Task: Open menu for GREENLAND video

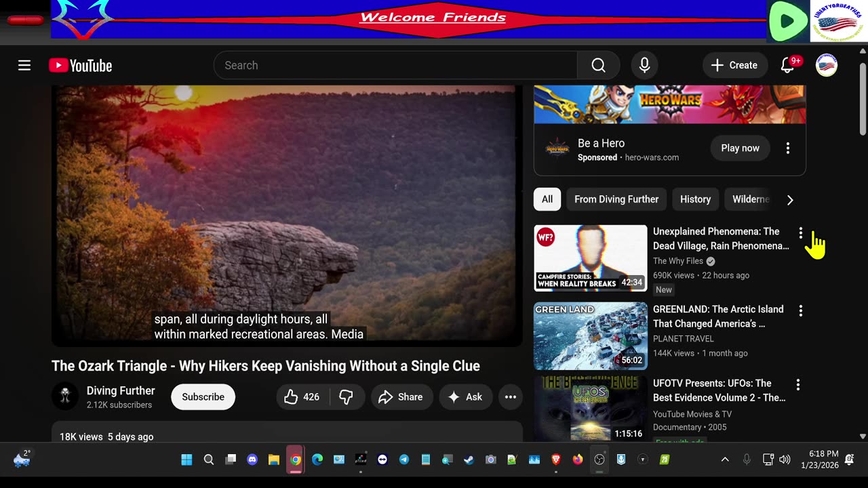Action: (x=801, y=311)
